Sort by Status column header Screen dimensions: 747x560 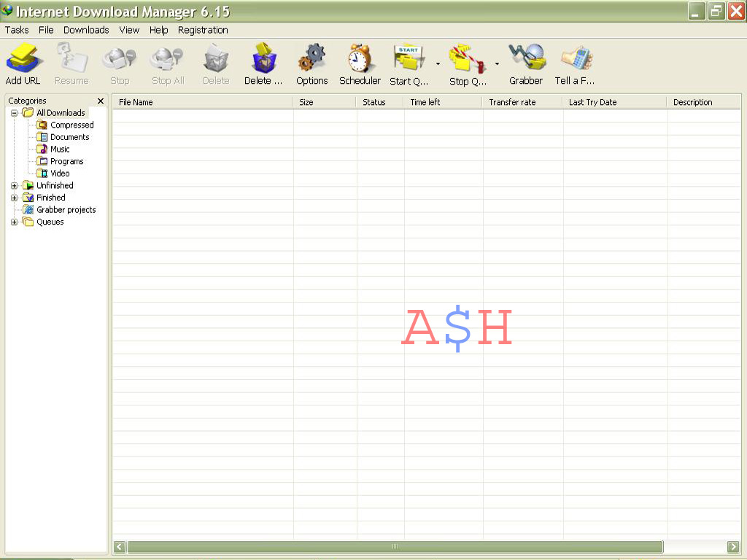(x=380, y=102)
